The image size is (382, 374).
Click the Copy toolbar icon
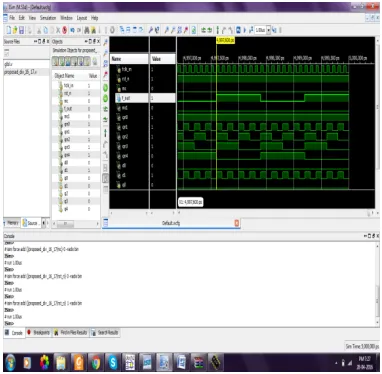pyautogui.click(x=46, y=30)
